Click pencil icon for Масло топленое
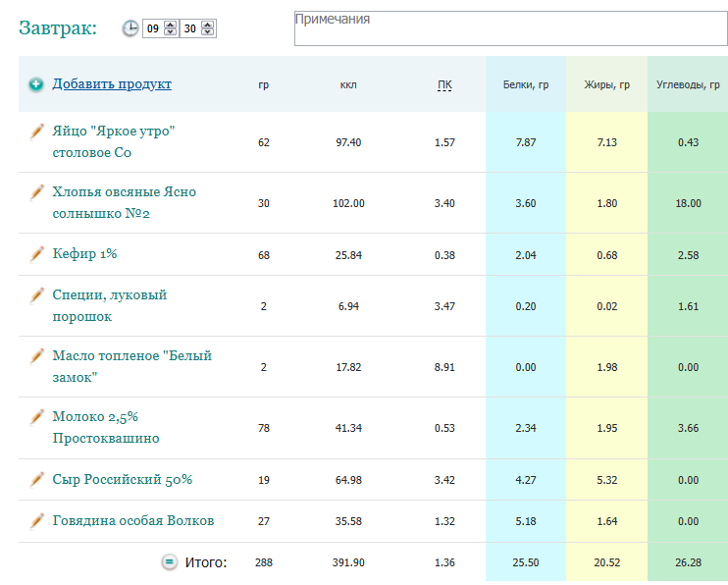The image size is (728, 585). pos(36,356)
